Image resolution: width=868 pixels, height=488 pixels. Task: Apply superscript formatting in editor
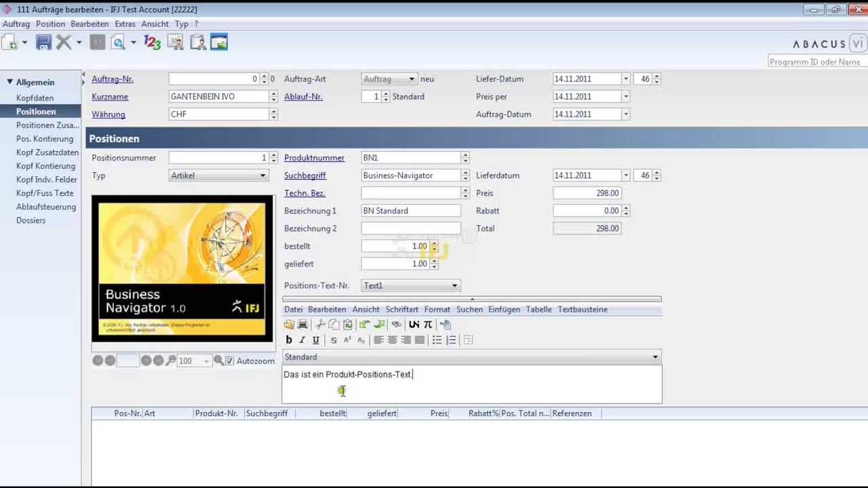click(347, 340)
